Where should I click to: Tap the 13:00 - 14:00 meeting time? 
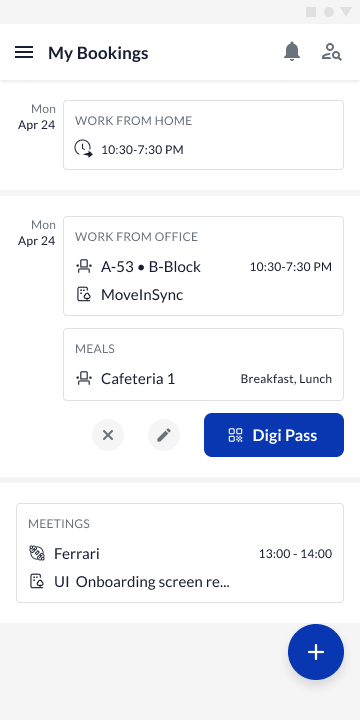click(295, 554)
